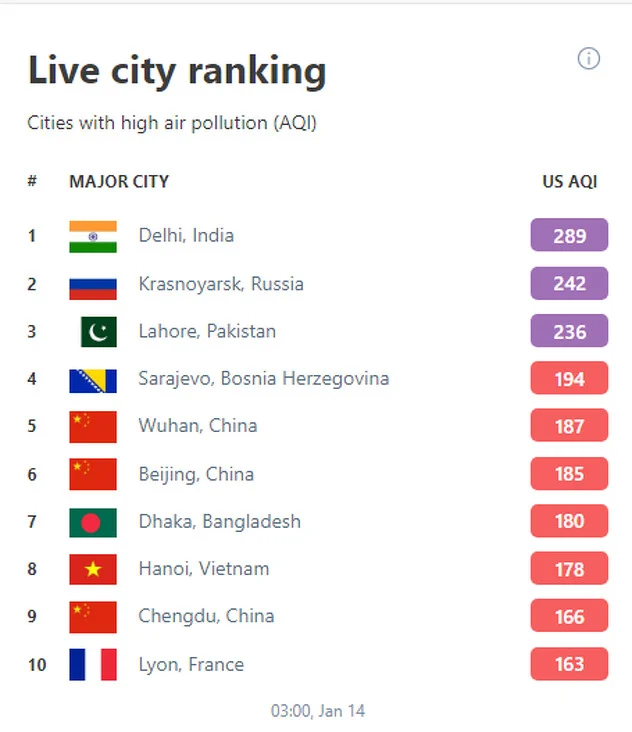632x732 pixels.
Task: Click the India flag icon
Action: 93,236
